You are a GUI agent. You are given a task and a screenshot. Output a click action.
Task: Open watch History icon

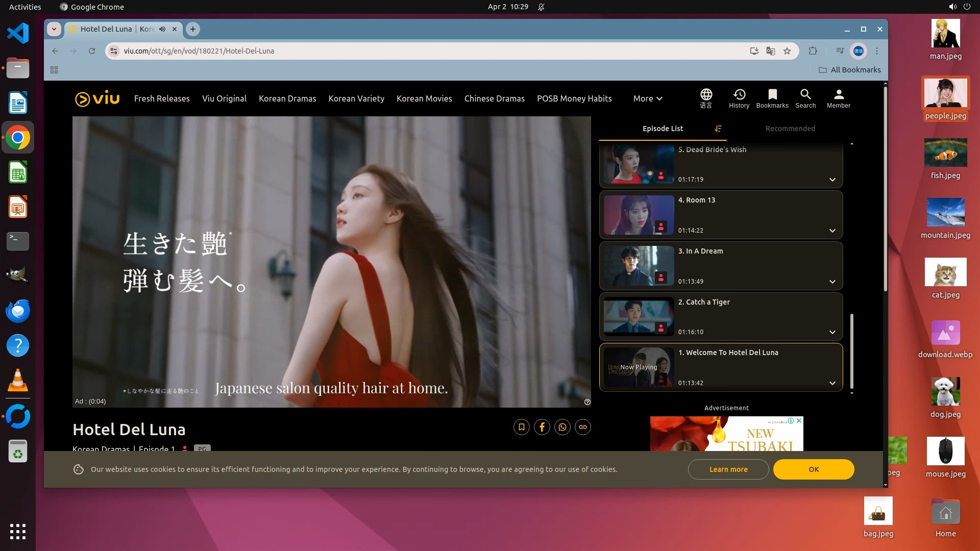coord(739,95)
